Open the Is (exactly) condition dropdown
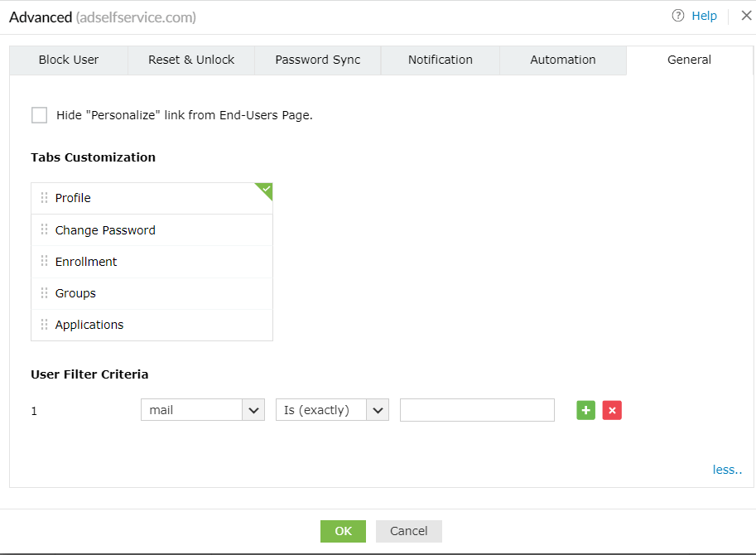The image size is (756, 555). click(x=332, y=410)
